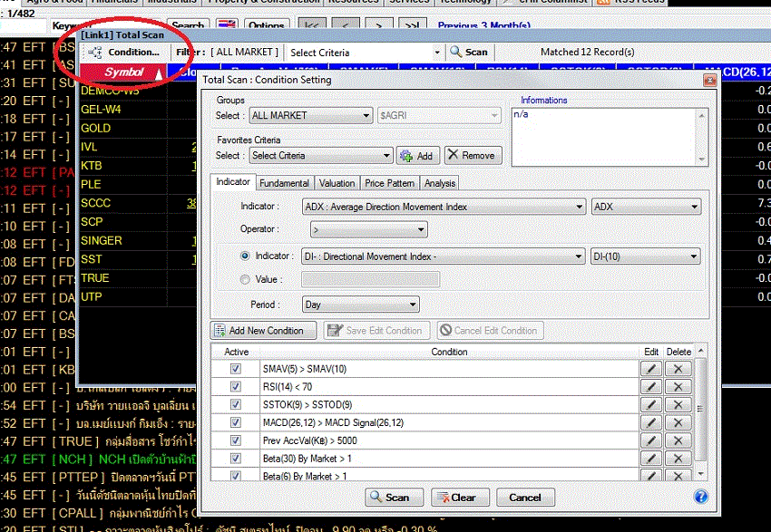Delete the RSI(14) < 70 condition
Screen dimensions: 771x532
[x=678, y=387]
